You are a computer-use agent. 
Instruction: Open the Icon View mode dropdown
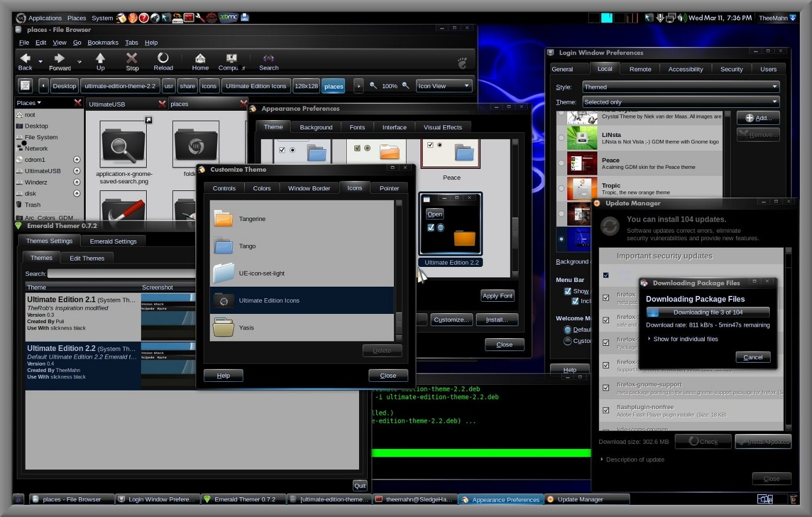coord(444,86)
